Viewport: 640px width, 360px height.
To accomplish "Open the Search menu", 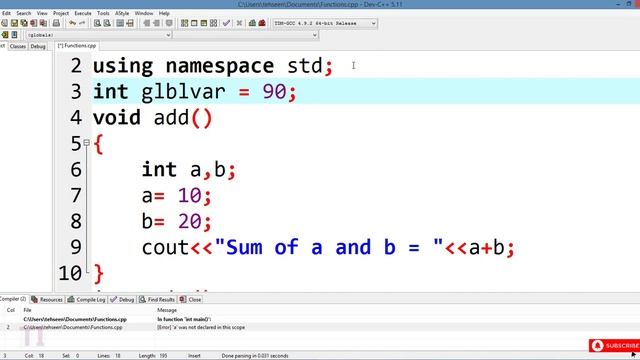I will pos(24,13).
